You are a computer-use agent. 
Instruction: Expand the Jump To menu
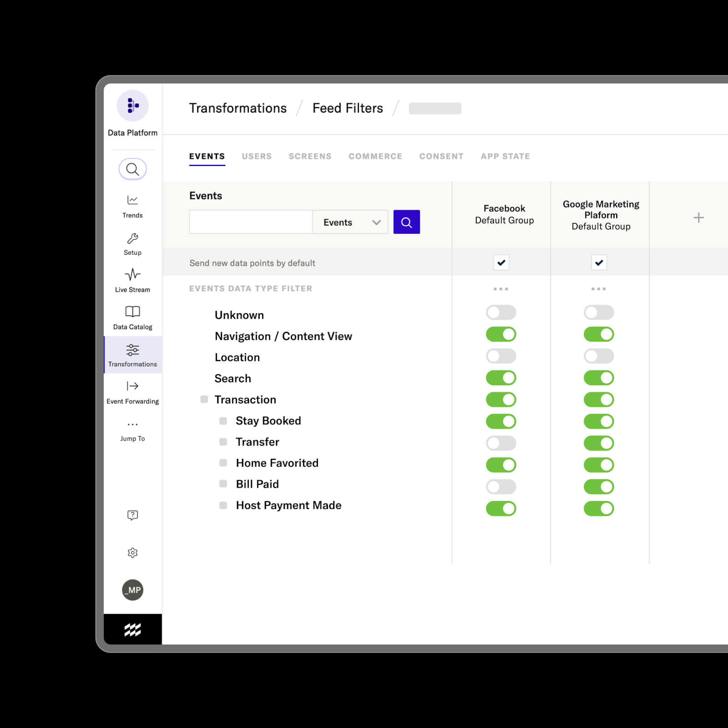click(x=132, y=430)
